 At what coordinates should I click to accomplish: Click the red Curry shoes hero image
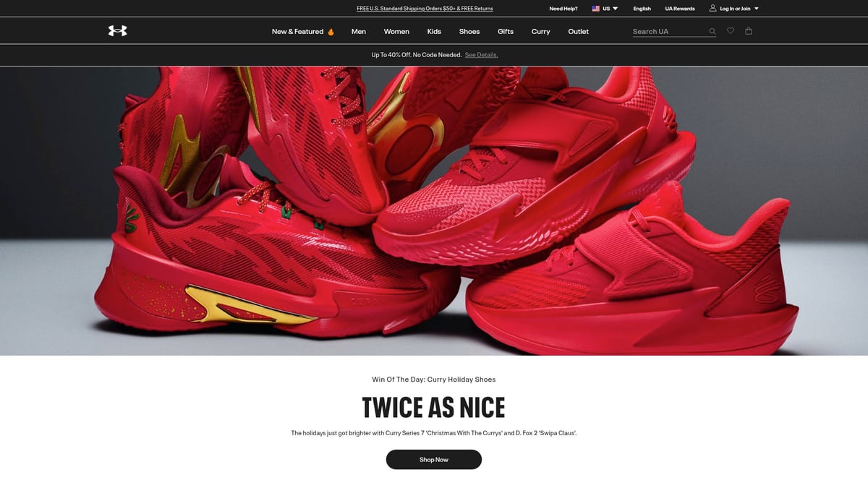434,210
